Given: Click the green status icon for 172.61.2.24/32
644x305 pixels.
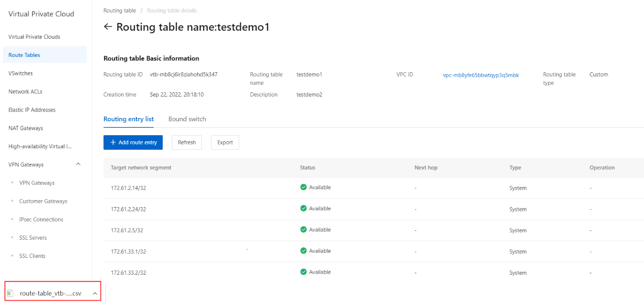Looking at the screenshot, I should click(x=304, y=208).
